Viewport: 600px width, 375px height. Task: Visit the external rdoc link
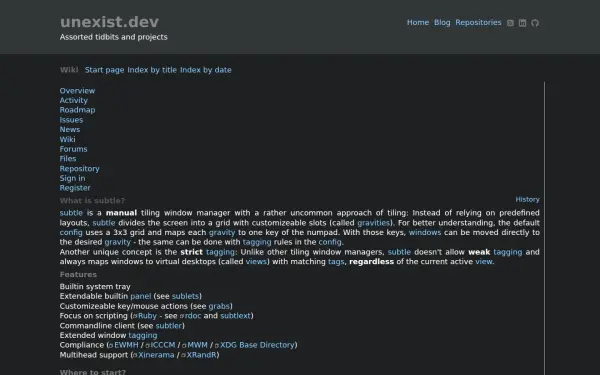click(191, 316)
